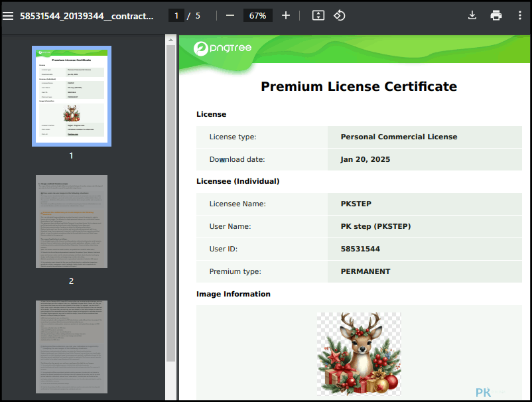This screenshot has width=532, height=402.
Task: Click the Premium License Certificate title
Action: [359, 86]
